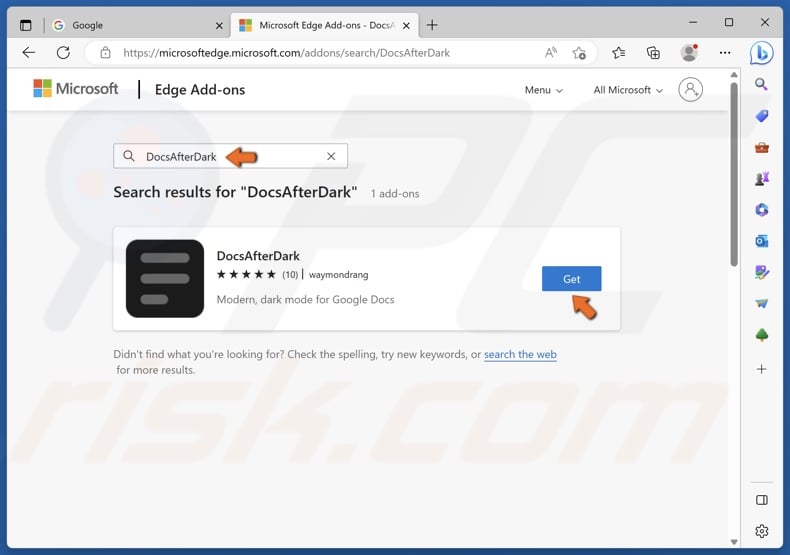This screenshot has height=555, width=790.
Task: Open sidebar Outlook icon
Action: pos(761,241)
